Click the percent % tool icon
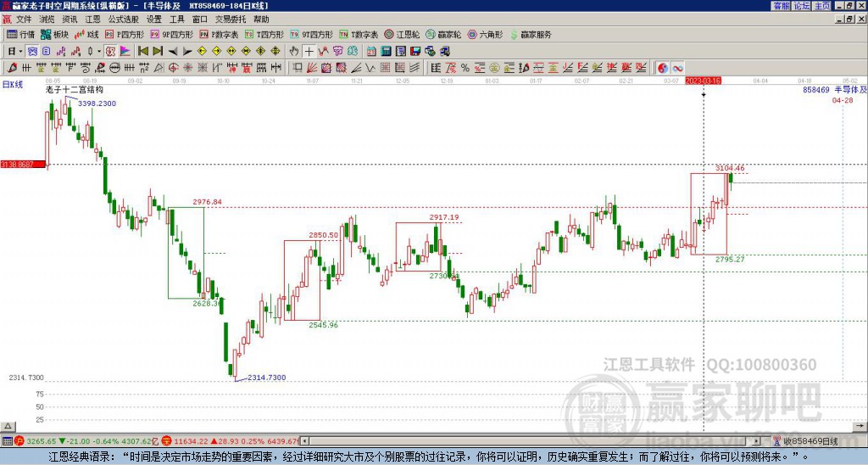868x465 pixels. pos(465,68)
